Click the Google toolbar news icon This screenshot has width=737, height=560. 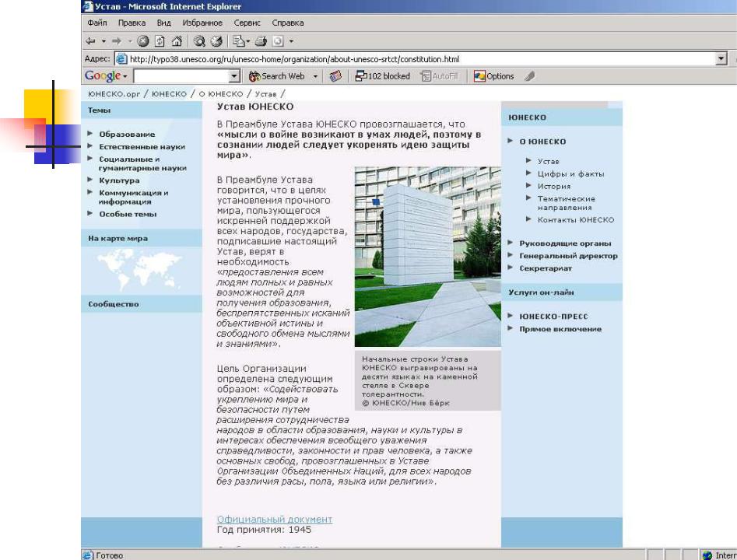click(335, 76)
